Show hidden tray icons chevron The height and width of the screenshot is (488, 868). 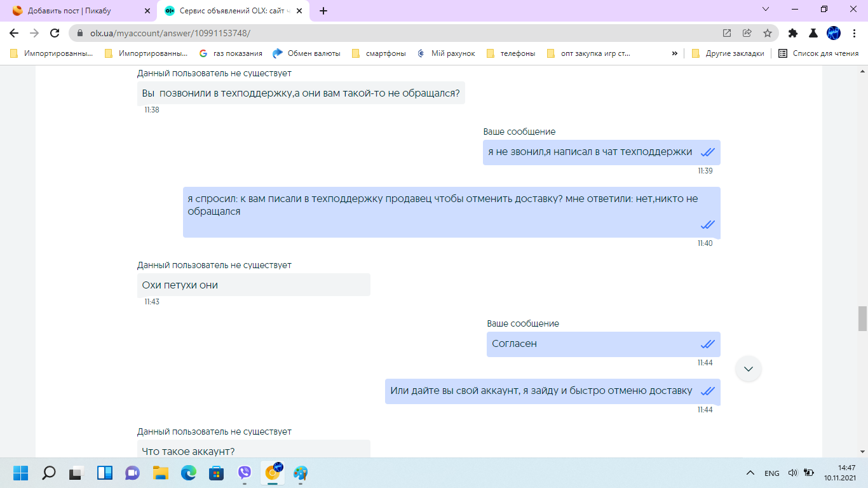[750, 473]
